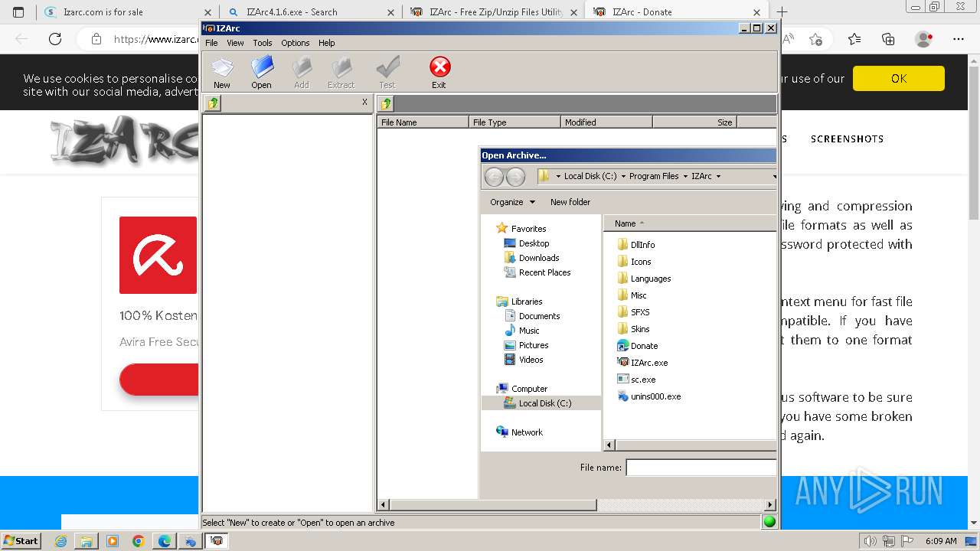
Task: Click dialog file list horizontal scrollbar left arrow
Action: pos(610,445)
